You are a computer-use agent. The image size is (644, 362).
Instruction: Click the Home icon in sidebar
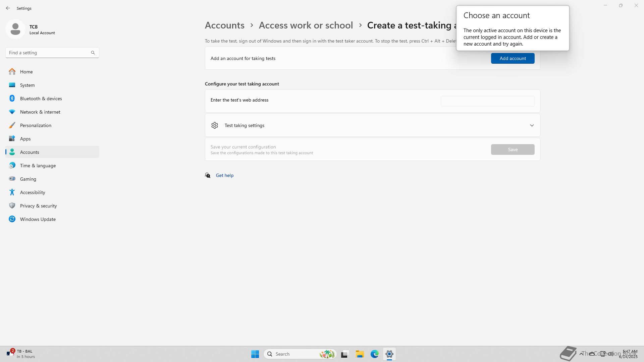click(12, 72)
